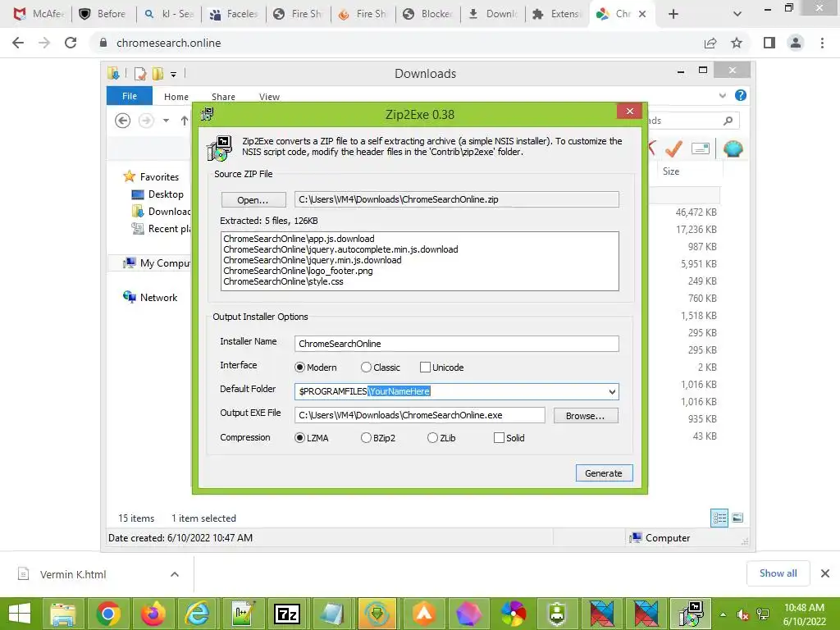Screen dimensions: 840x630
Task: Open a new Chrome tab
Action: [x=673, y=14]
